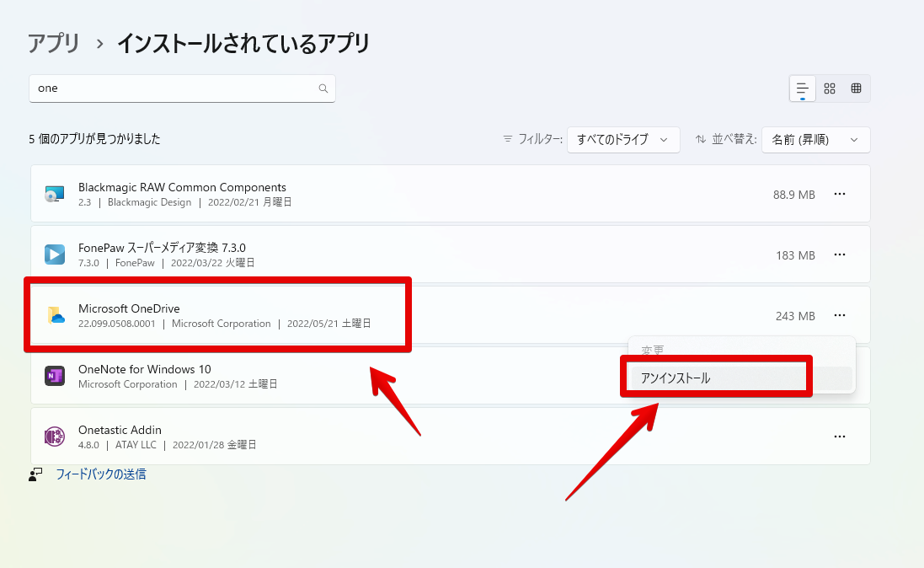924x568 pixels.
Task: Select the FonePaw スーパーメディア変換 7.3.0 name
Action: [162, 248]
